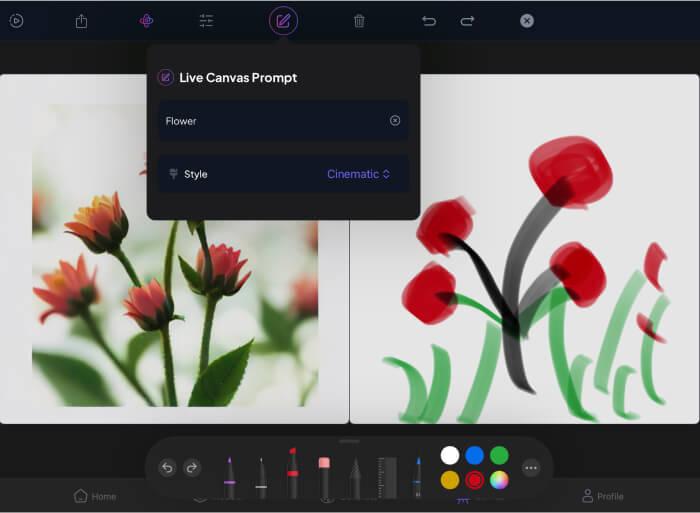Click the Flower prompt text field
The width and height of the screenshot is (700, 513).
(x=270, y=121)
